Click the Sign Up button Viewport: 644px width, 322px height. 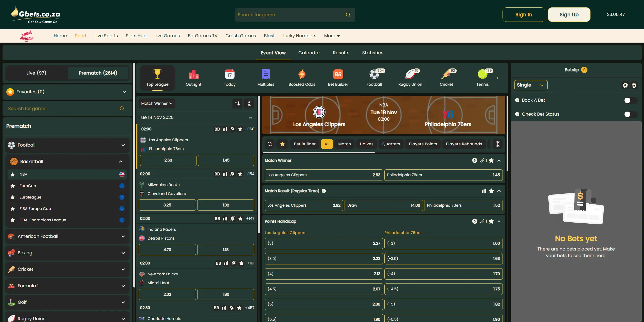pos(569,14)
